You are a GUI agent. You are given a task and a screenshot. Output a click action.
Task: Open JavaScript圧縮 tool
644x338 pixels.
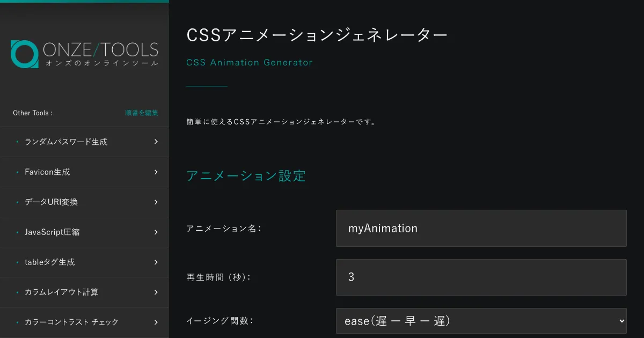(52, 232)
